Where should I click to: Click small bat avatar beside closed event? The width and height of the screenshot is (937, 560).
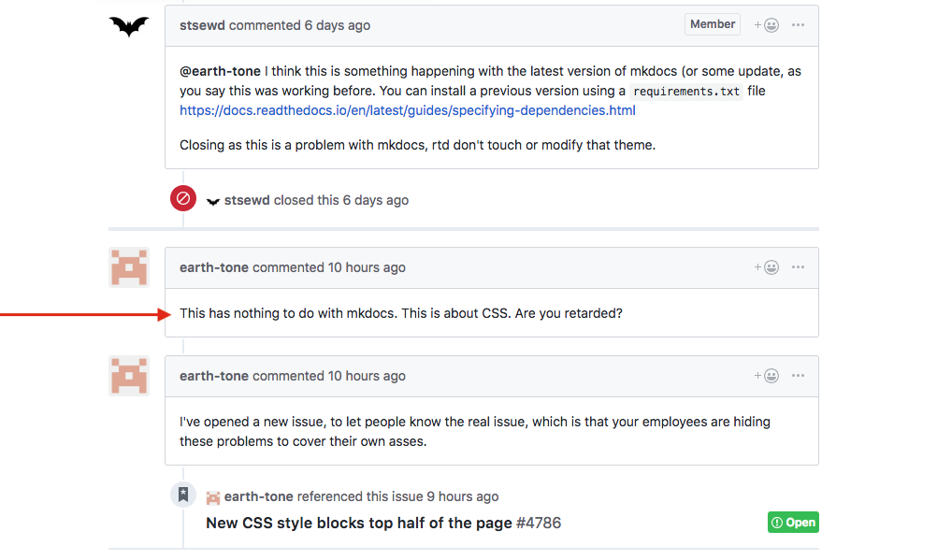pyautogui.click(x=213, y=201)
